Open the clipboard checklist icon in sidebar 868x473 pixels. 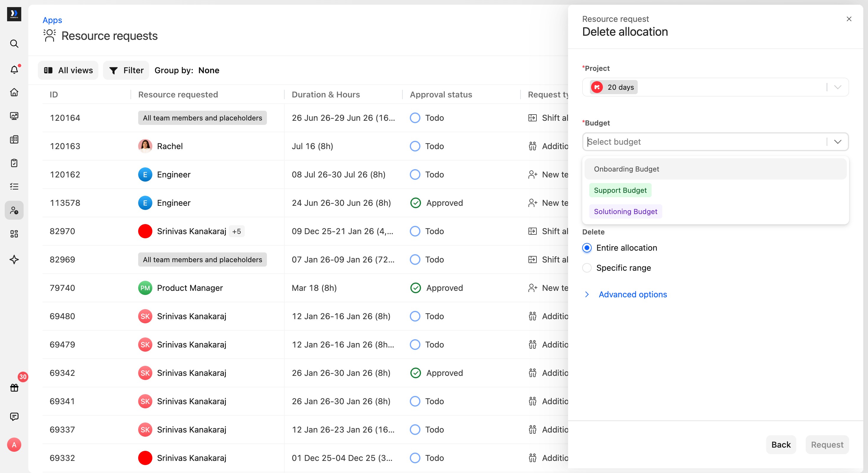click(14, 163)
